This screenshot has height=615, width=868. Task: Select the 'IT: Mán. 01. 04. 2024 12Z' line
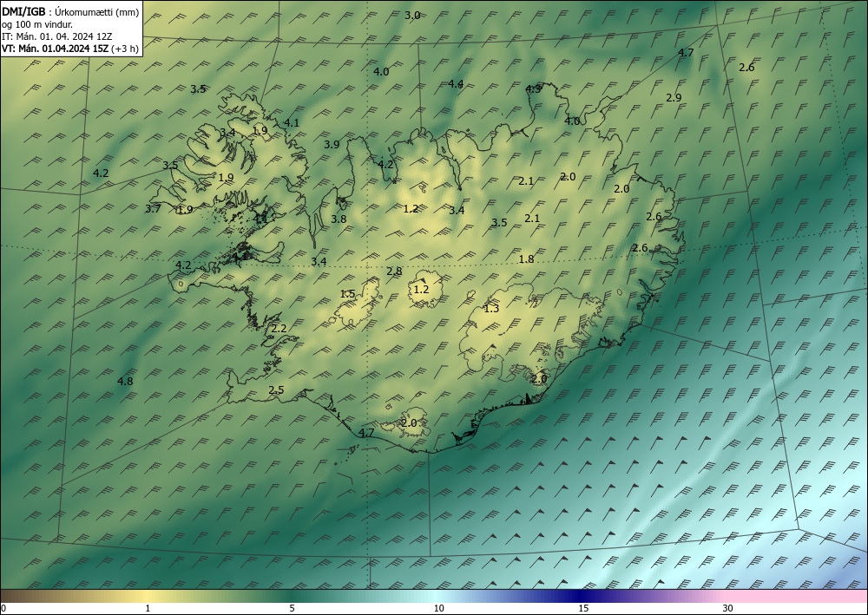point(57,36)
